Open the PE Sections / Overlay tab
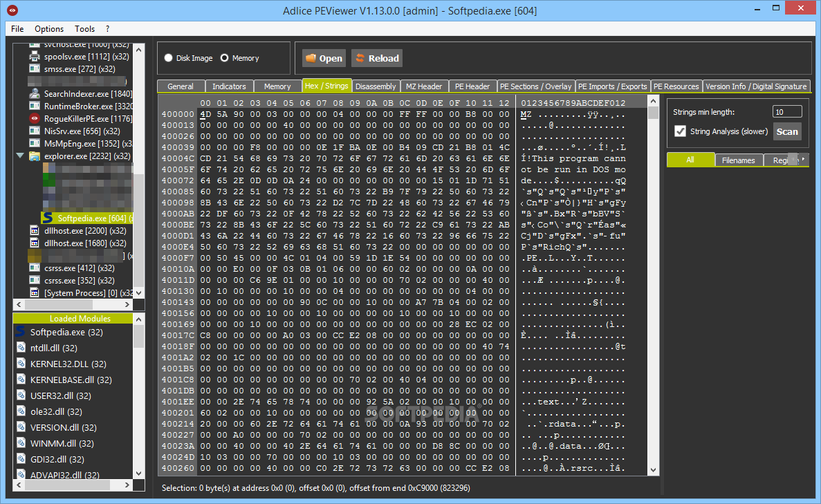821x504 pixels. [x=535, y=86]
